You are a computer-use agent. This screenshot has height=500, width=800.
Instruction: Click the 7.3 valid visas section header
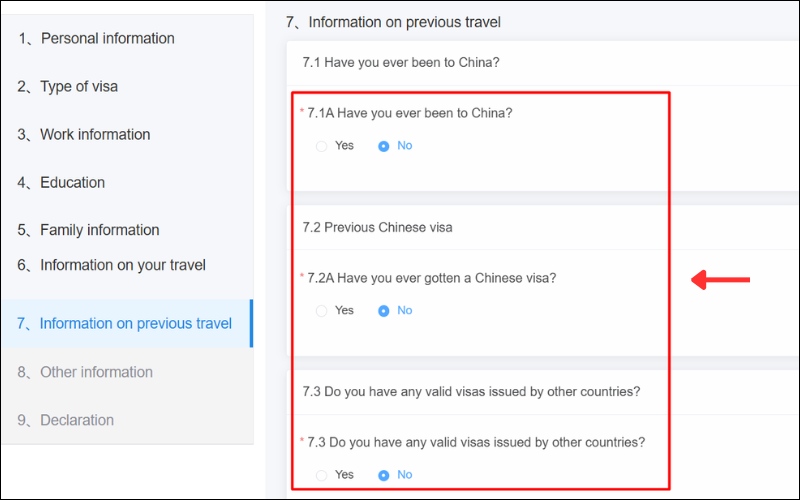click(x=471, y=391)
